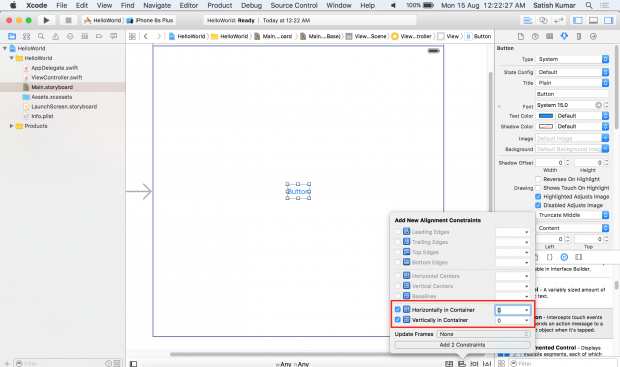Open the Product menu
The image size is (620, 367).
220,6
